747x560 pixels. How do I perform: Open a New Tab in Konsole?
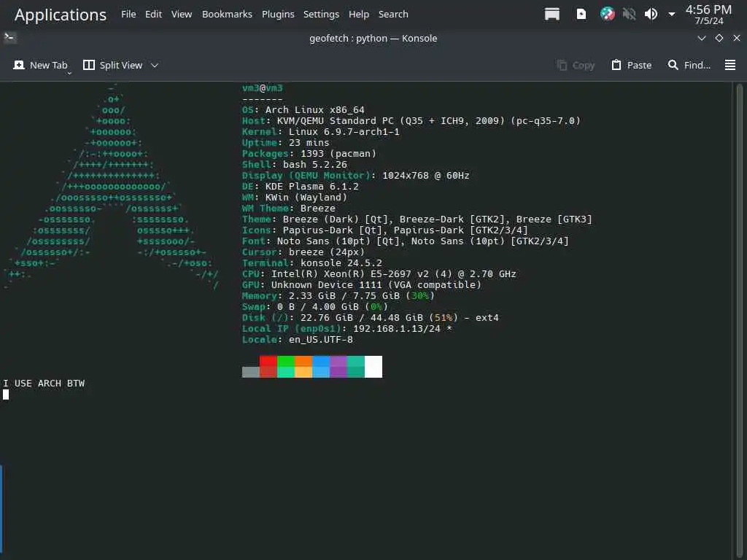[x=41, y=65]
